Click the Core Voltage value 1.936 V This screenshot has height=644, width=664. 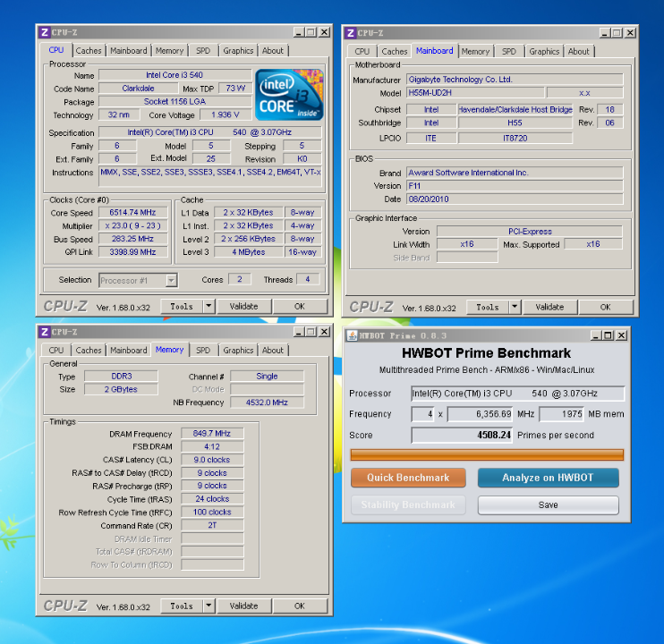pos(226,114)
